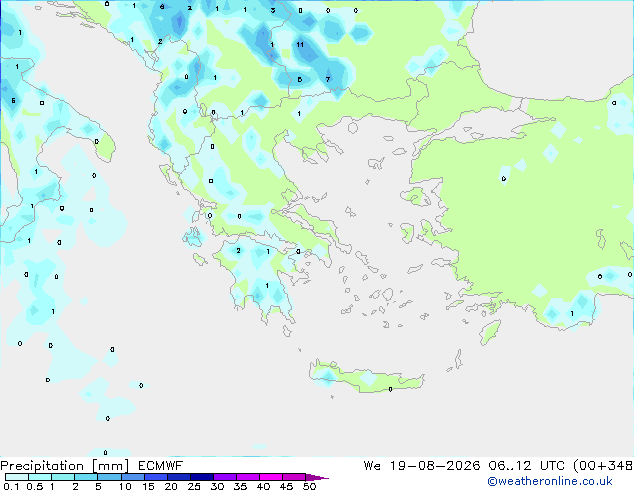This screenshot has width=634, height=490.
Task: Click the '11' precipitation value on map
Action: click(300, 44)
